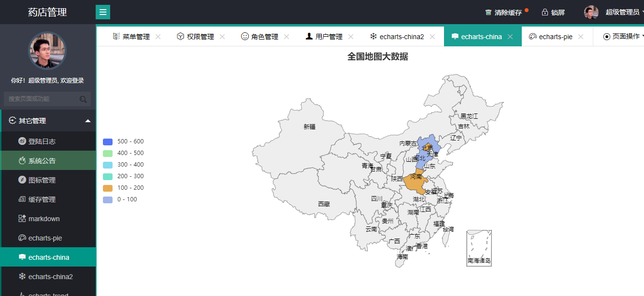Toggle the 500 - 600 legend swatch
This screenshot has width=644, height=296.
tap(108, 141)
